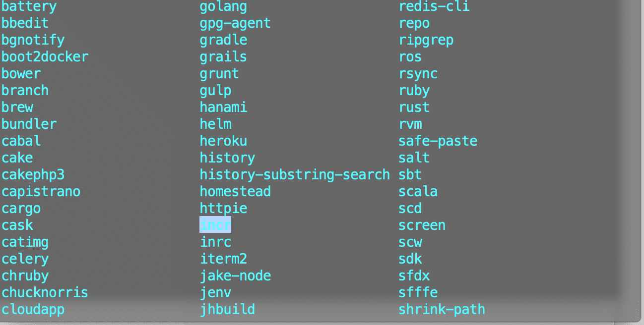Click the jake-node text
This screenshot has height=325, width=644.
coord(235,275)
